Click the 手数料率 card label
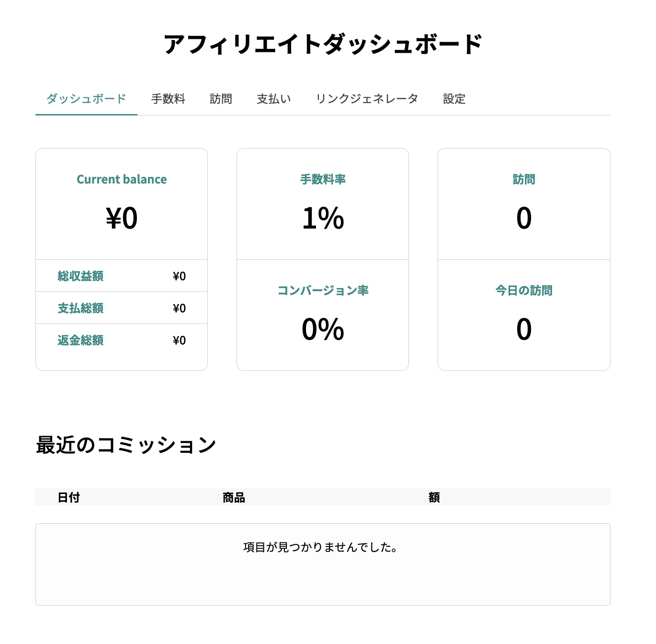 (x=323, y=179)
